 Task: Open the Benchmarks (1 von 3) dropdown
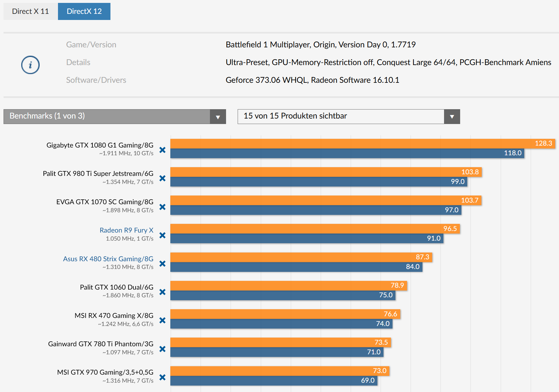[114, 116]
